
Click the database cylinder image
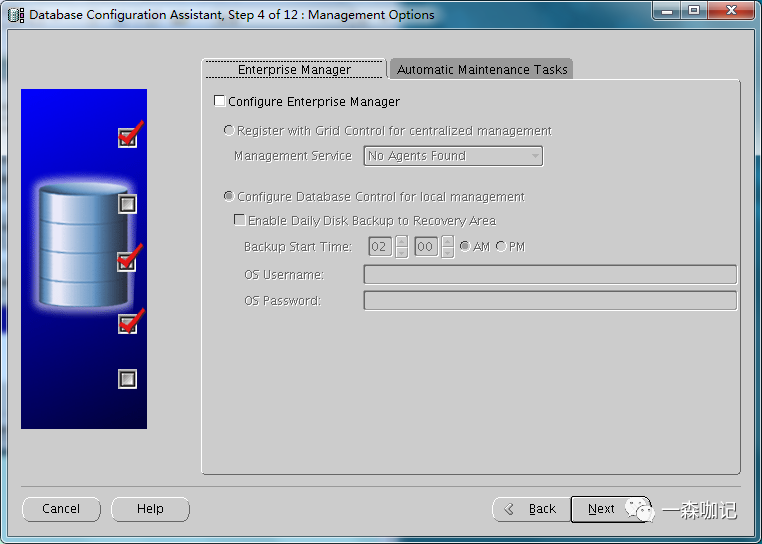[x=84, y=245]
